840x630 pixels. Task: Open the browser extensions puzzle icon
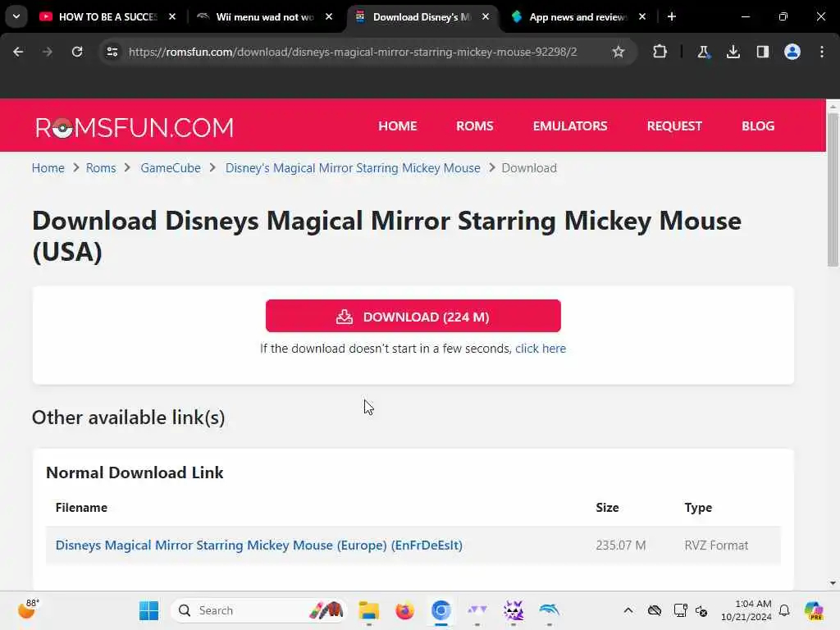pos(660,52)
